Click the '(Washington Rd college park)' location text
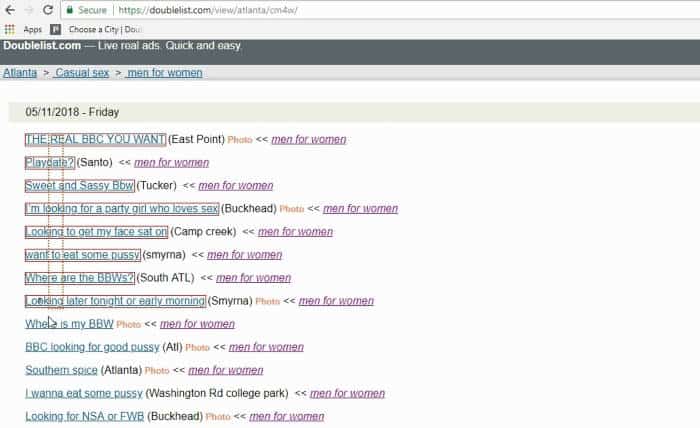Screen dimensions: 700x428 coord(217,393)
